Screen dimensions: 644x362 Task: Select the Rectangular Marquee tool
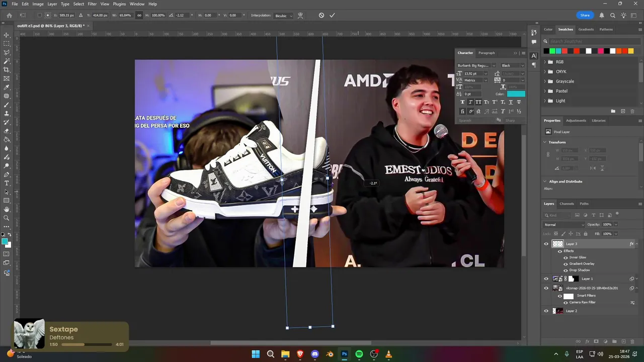click(x=7, y=44)
